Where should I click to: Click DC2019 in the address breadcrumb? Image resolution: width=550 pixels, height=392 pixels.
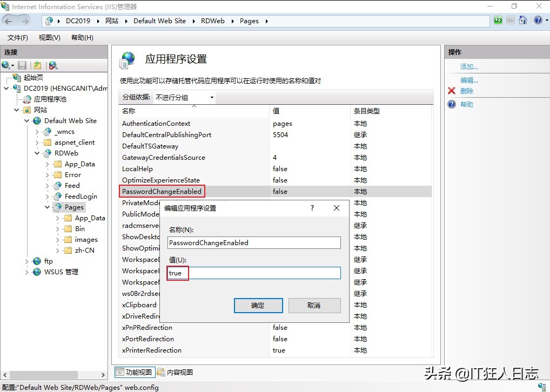[x=78, y=21]
